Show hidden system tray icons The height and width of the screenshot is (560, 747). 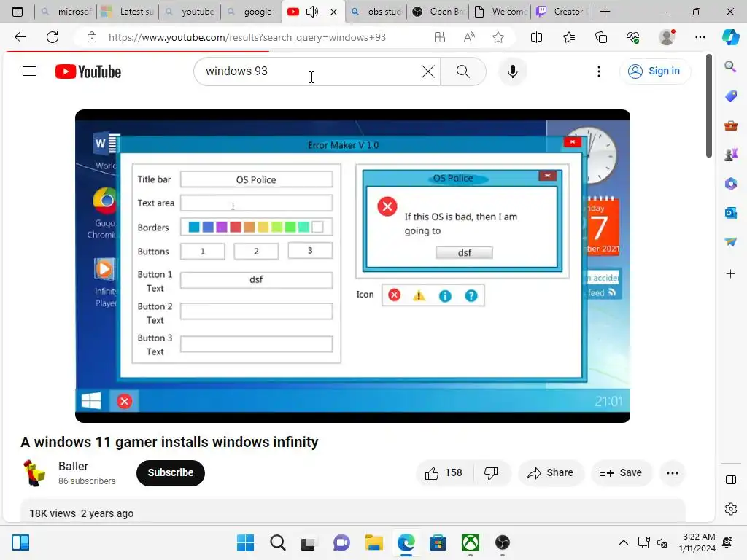tap(623, 542)
